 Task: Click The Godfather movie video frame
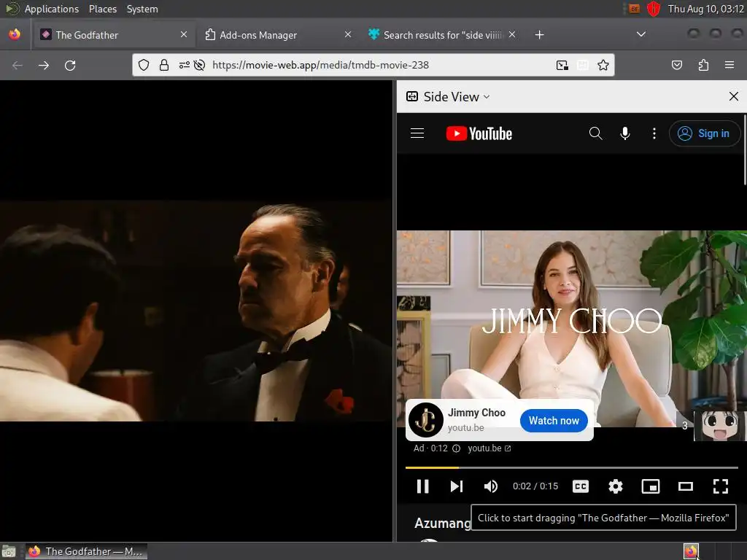196,311
